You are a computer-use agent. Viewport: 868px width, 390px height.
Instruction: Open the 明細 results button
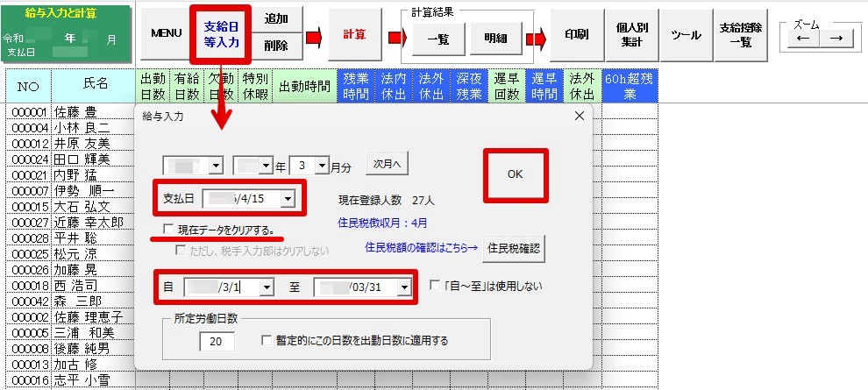[x=496, y=39]
